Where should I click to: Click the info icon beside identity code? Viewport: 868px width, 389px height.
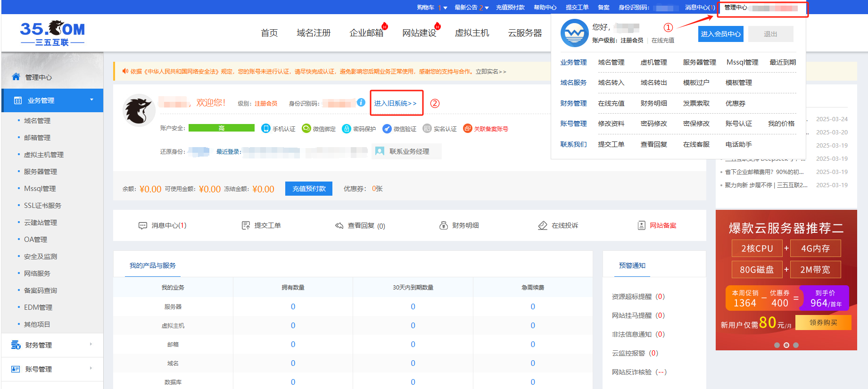coord(361,102)
